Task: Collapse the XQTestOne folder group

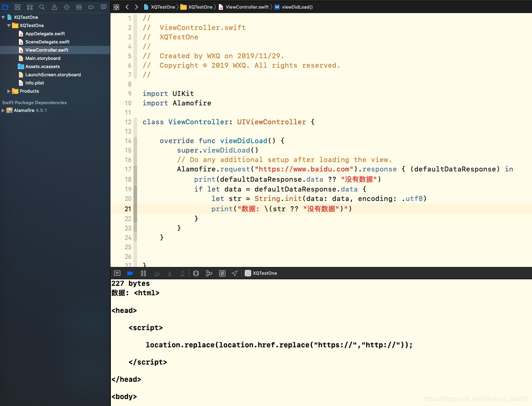Action: (9, 25)
